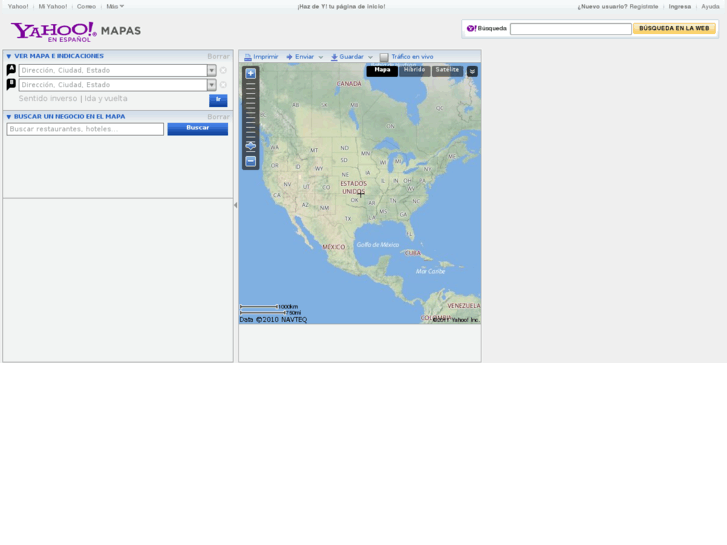Collapse the Ver Mapa e Indicaciones section
Image resolution: width=727 pixels, height=545 pixels.
point(9,57)
